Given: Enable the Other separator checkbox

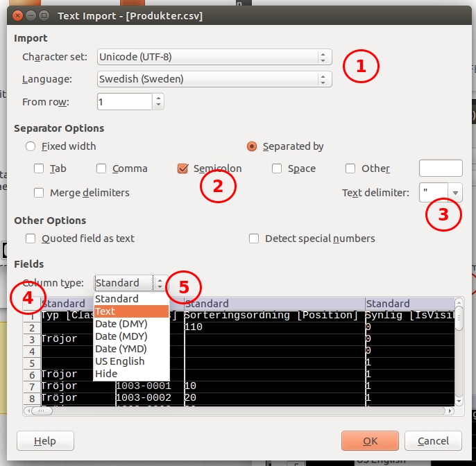Looking at the screenshot, I should point(350,169).
